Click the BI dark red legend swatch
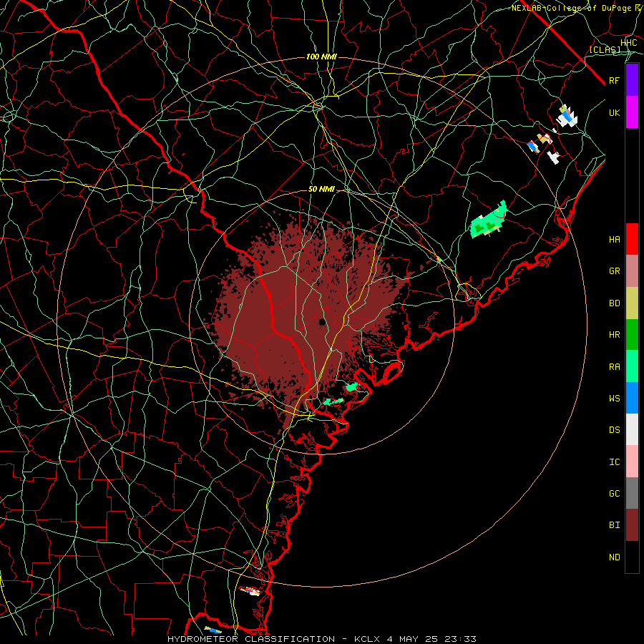 point(632,525)
